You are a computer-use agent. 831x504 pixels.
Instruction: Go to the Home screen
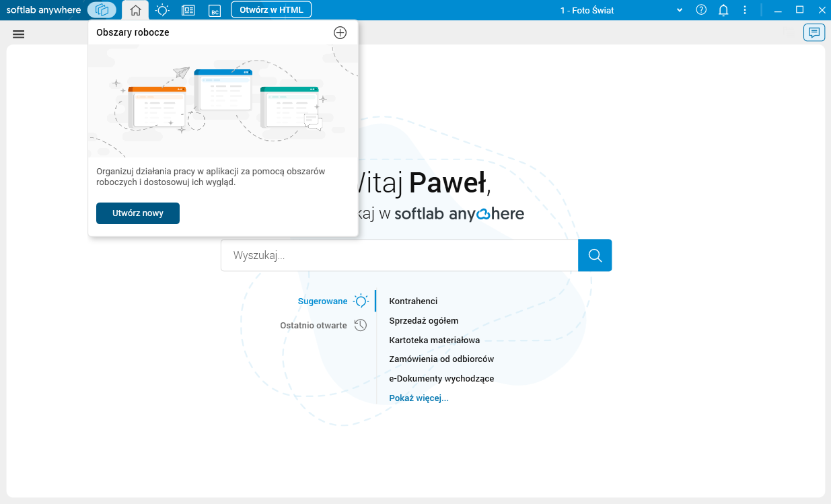(x=135, y=9)
